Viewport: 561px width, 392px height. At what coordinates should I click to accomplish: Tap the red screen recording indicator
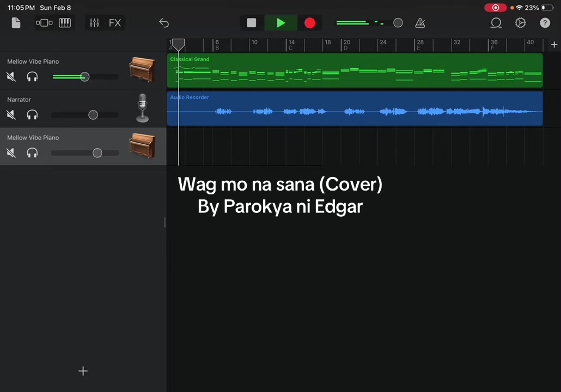(x=495, y=8)
